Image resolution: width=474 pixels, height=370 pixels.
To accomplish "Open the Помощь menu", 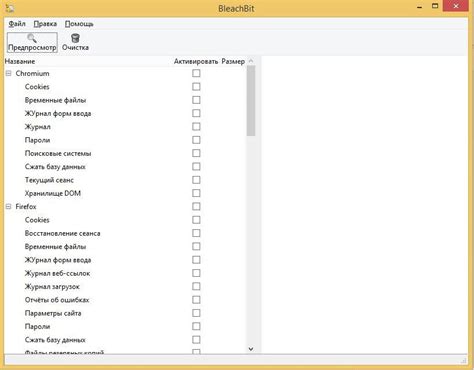I will click(x=79, y=24).
